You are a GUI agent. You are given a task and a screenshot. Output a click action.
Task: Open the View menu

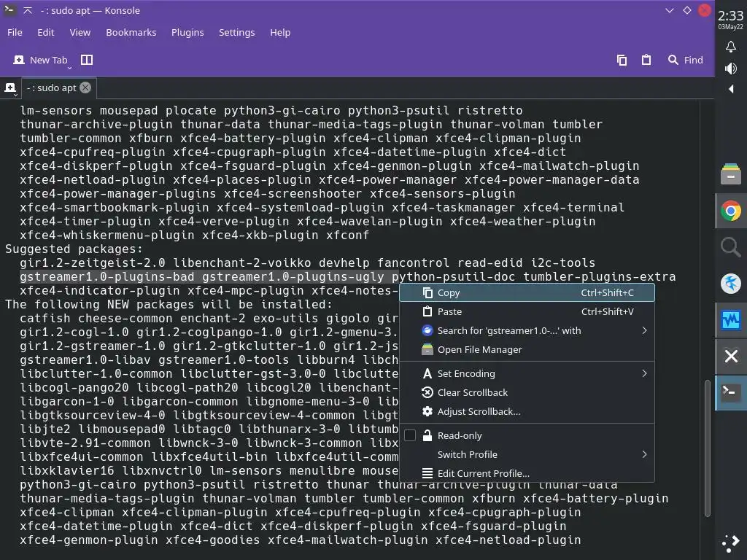[80, 32]
